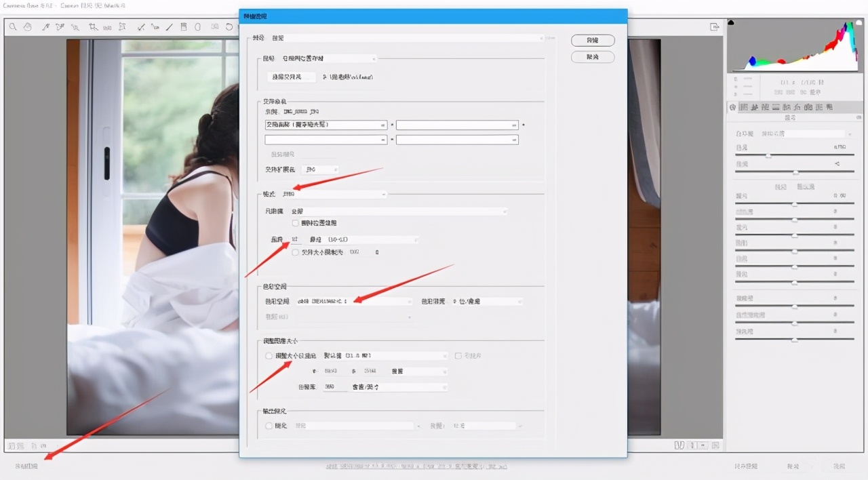Click the rotate image icon in toolbar
Screen dimensions: 868x480
(x=229, y=27)
